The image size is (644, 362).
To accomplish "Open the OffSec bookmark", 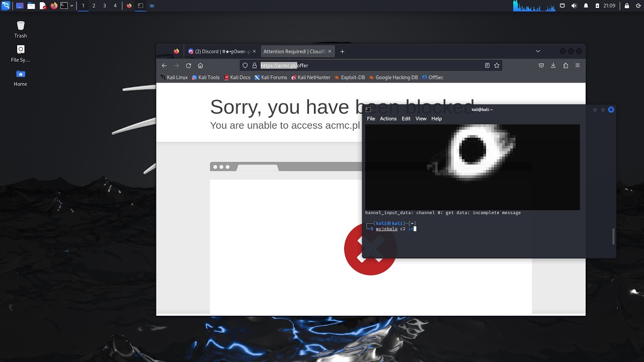I will pos(433,77).
